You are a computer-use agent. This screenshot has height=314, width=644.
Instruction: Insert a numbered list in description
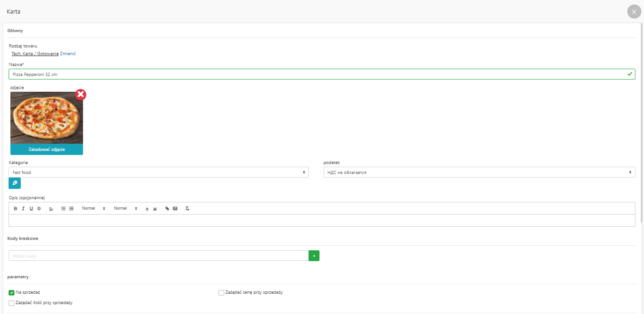(x=63, y=209)
